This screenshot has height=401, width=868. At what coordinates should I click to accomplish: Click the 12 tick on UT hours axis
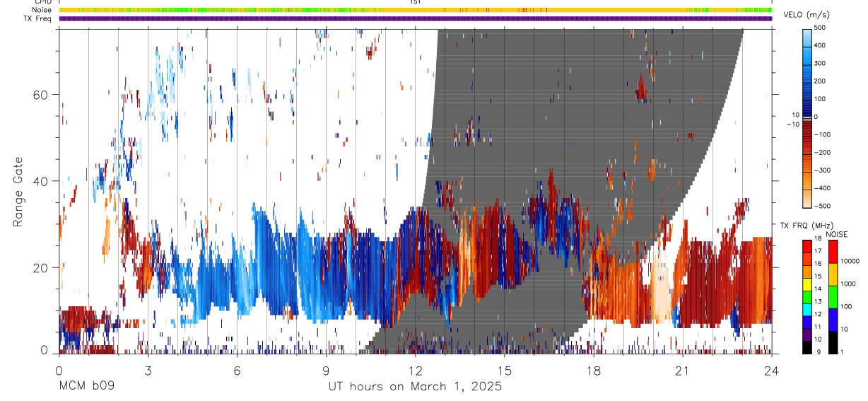click(415, 370)
